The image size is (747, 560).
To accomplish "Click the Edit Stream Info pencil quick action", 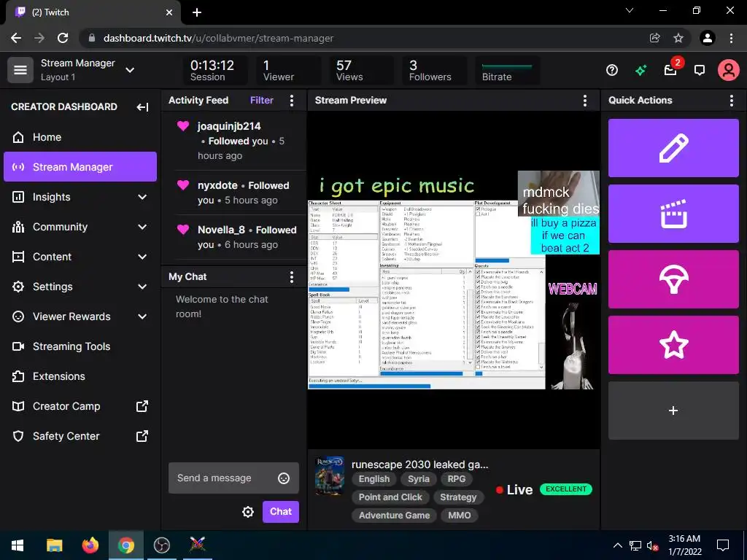I will [673, 148].
